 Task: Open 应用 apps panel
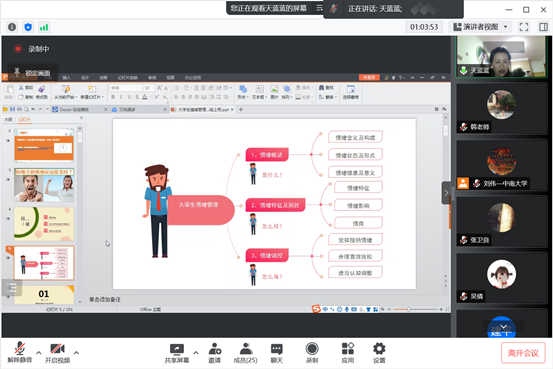(348, 352)
